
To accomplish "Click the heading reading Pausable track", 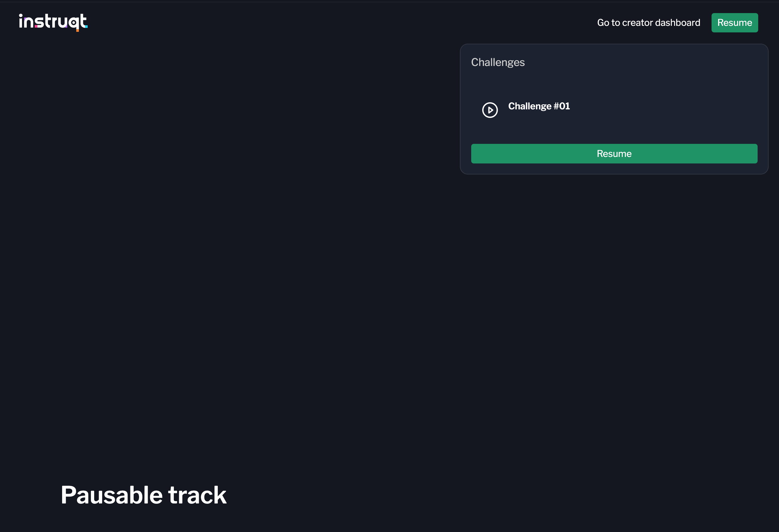I will click(143, 495).
